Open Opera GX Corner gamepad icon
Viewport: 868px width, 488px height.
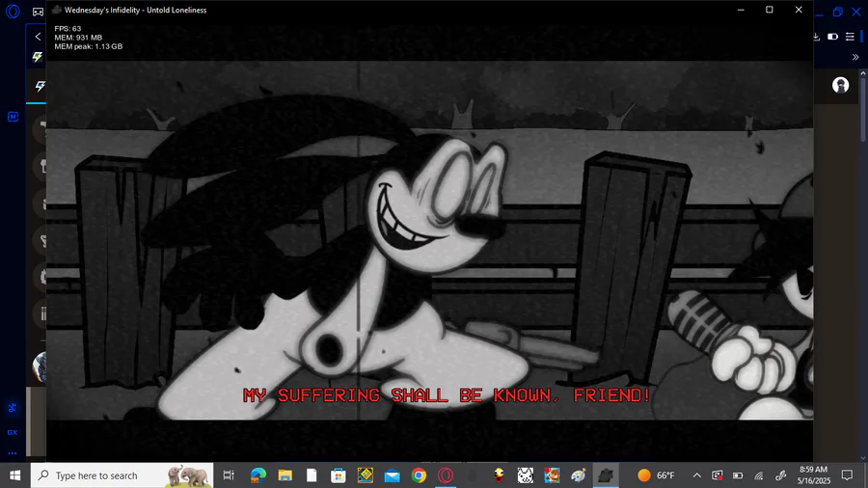(38, 12)
